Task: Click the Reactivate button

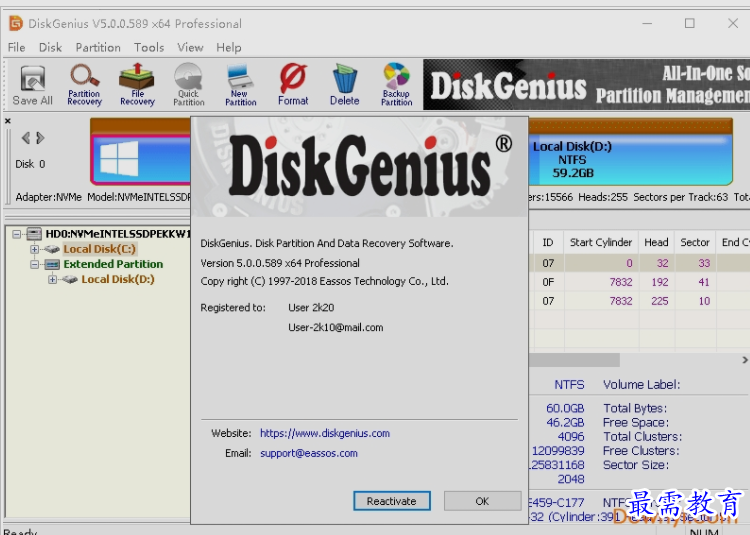Action: coord(392,501)
